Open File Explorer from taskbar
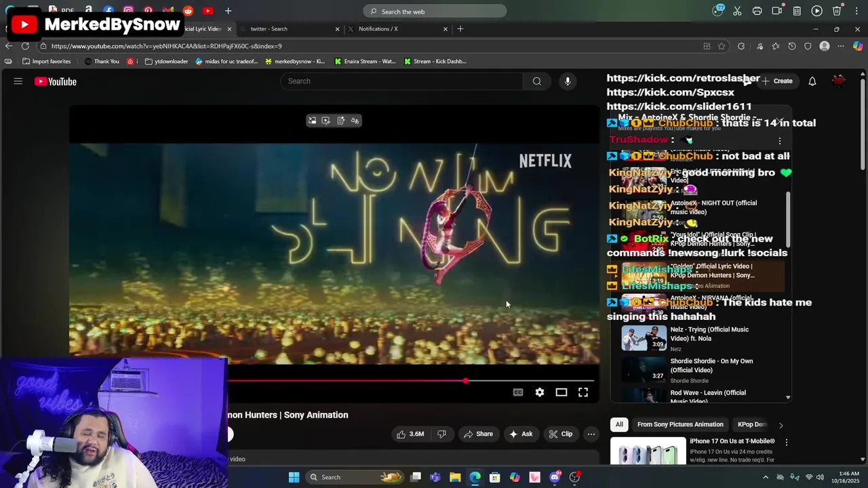The width and height of the screenshot is (868, 488). [x=455, y=477]
